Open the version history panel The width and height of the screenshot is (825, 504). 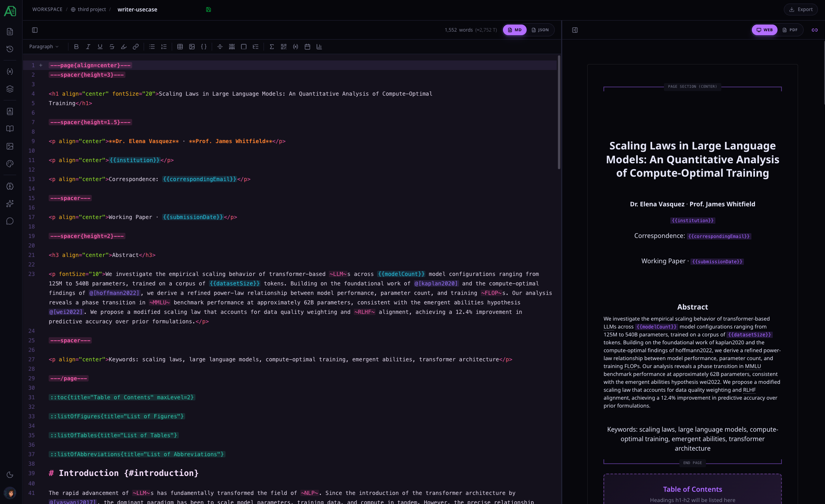[x=10, y=49]
